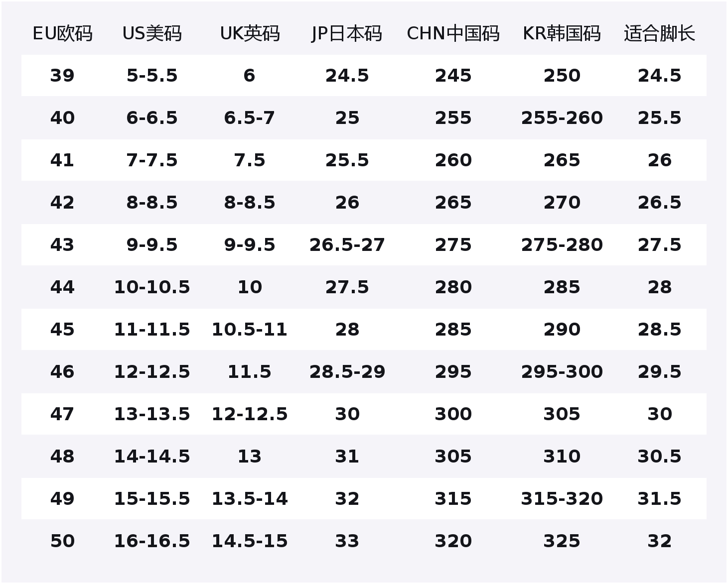Viewport: 728px width, 584px height.
Task: Click US size 16-16.5 cell
Action: click(x=152, y=541)
